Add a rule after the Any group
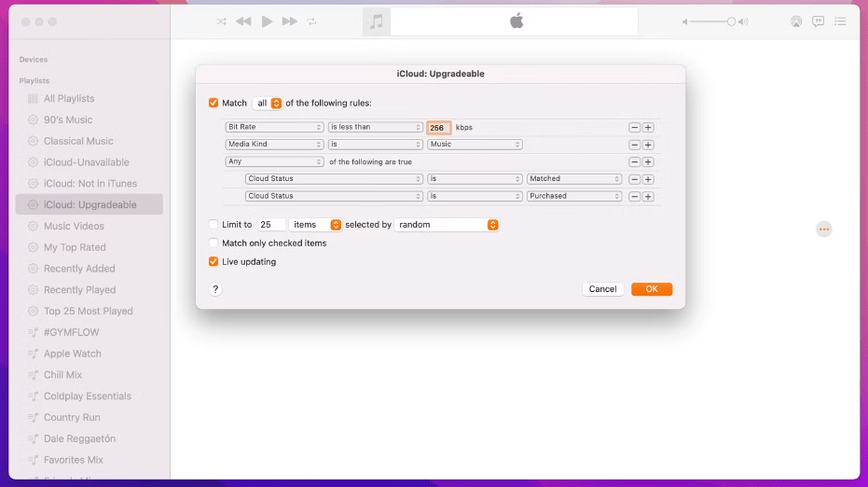This screenshot has width=868, height=487. (648, 161)
